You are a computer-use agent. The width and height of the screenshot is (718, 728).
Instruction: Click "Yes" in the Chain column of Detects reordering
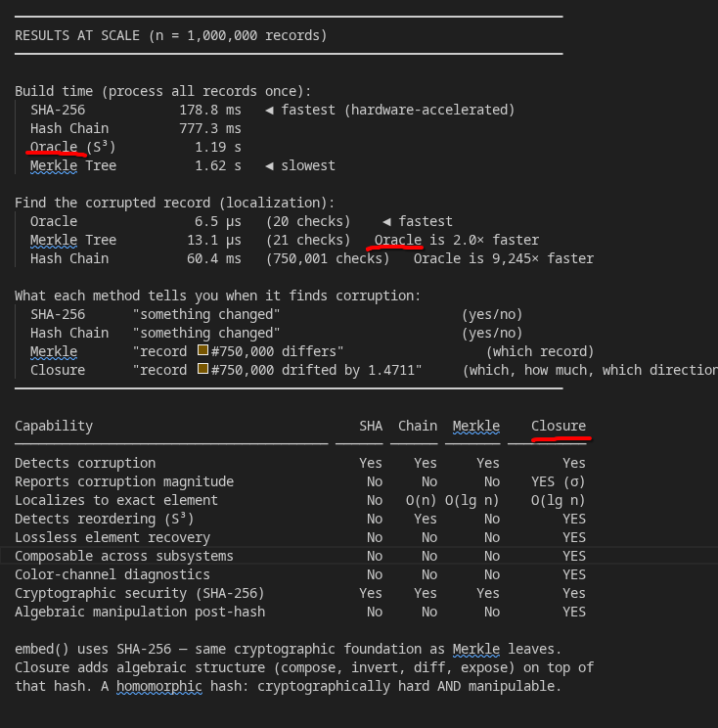426,519
